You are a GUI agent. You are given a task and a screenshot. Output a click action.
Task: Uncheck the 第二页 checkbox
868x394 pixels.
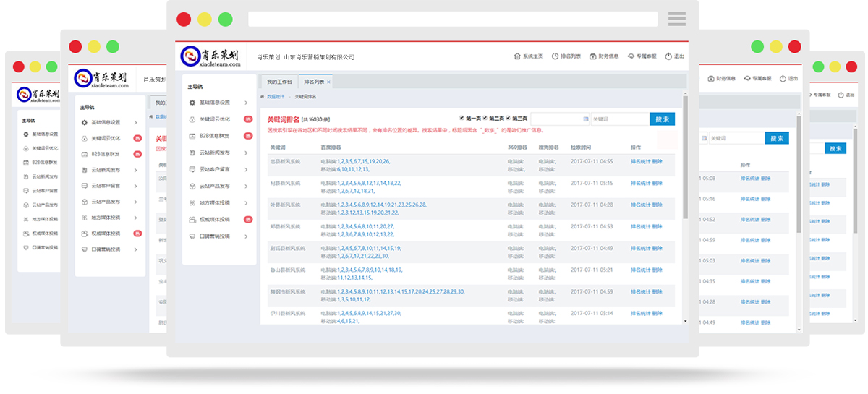click(x=485, y=118)
